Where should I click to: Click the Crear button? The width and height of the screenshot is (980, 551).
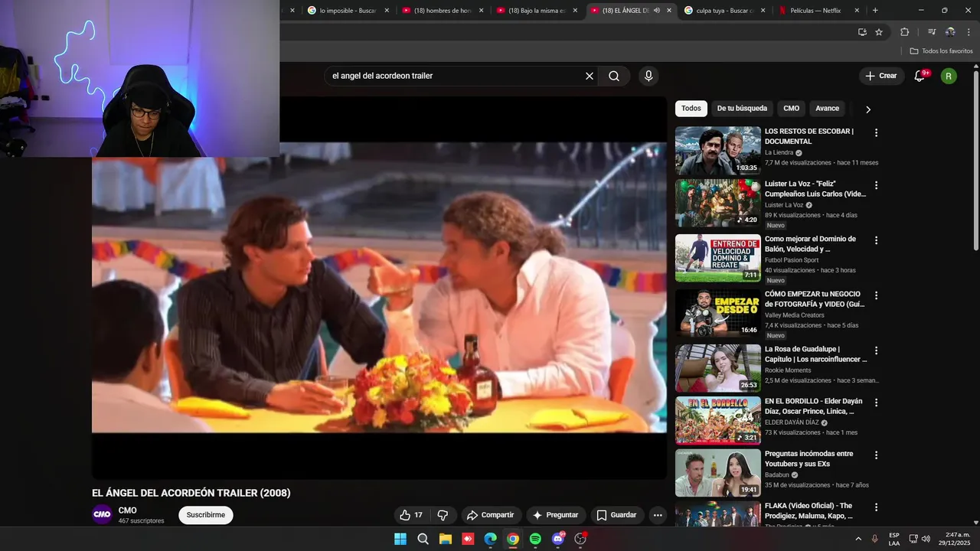click(x=880, y=76)
